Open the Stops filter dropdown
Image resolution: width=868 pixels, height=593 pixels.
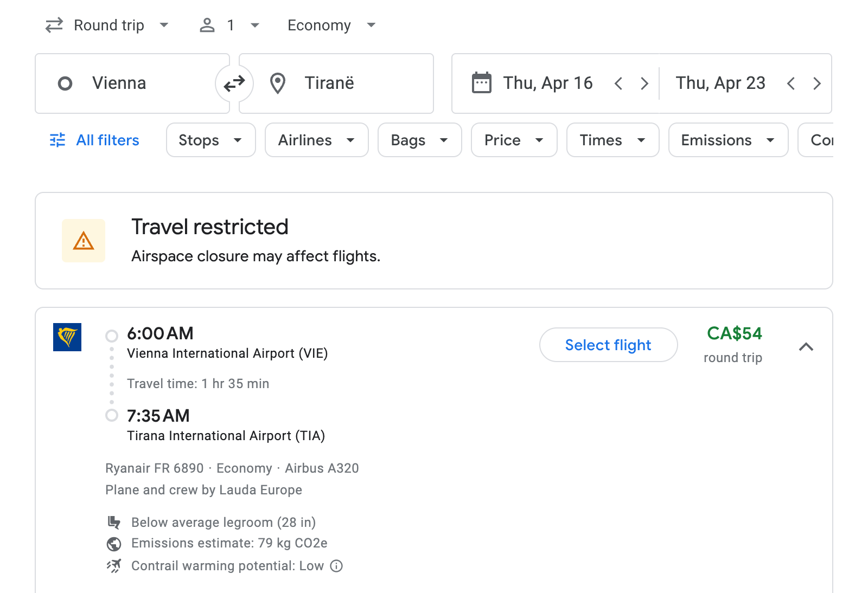click(210, 140)
